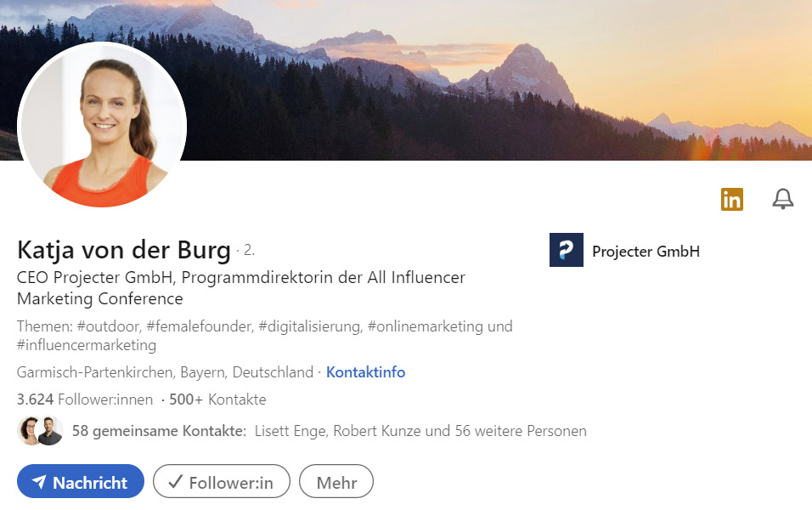812x510 pixels.
Task: Open the Projecter GmbH company link
Action: point(646,252)
